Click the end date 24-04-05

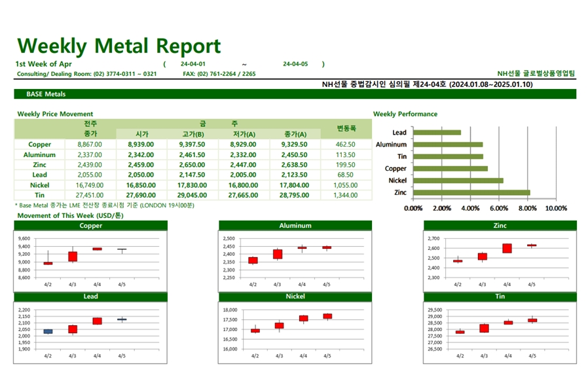295,64
